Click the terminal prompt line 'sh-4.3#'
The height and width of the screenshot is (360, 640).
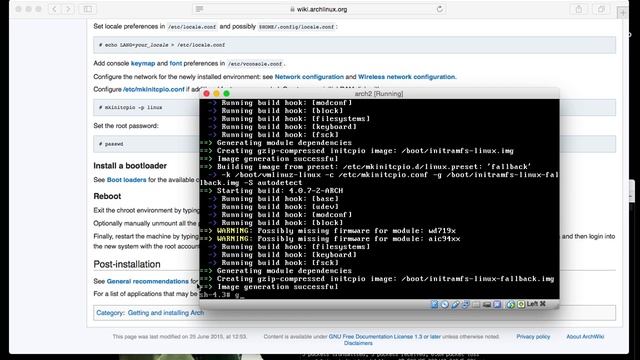[x=222, y=294]
